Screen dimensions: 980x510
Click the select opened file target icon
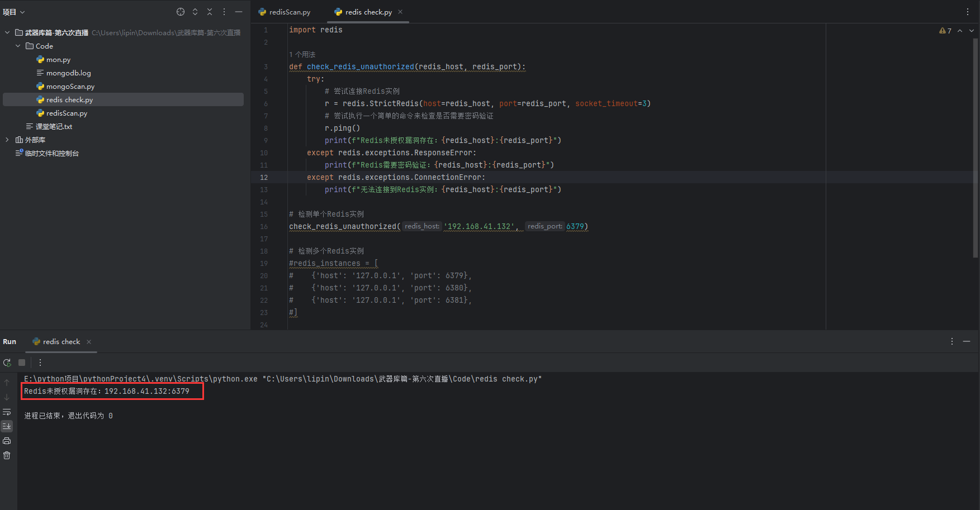[181, 12]
